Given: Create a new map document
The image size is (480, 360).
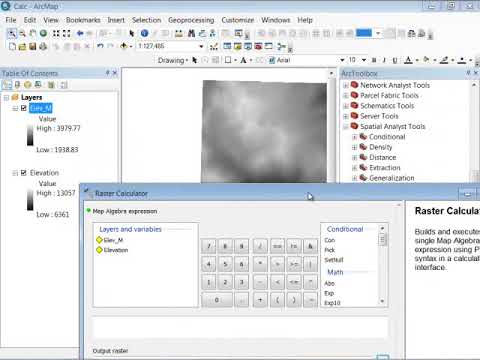Looking at the screenshot, I should click(12, 46).
